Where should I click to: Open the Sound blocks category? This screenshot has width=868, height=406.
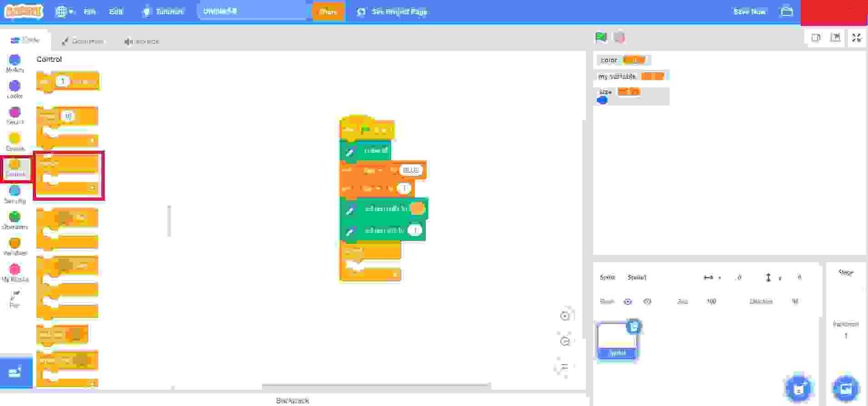tap(15, 115)
